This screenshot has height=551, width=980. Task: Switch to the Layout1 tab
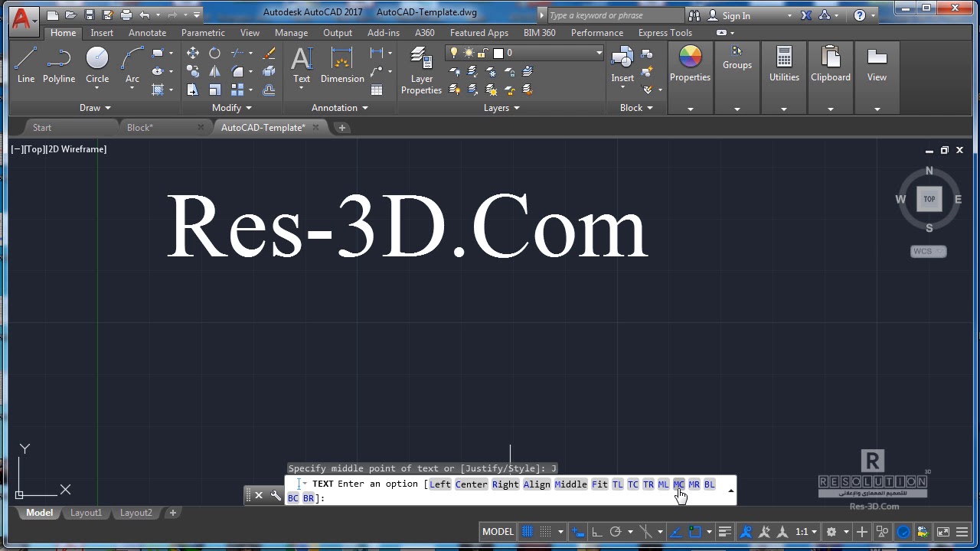(86, 513)
